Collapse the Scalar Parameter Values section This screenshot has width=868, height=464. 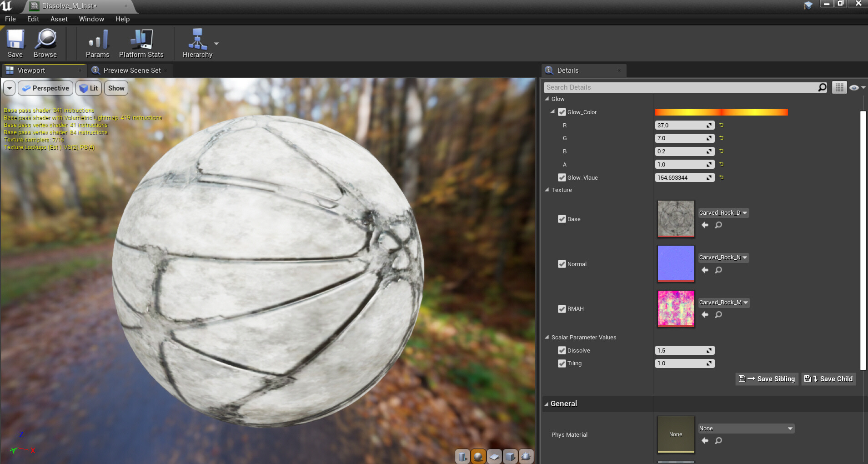pyautogui.click(x=547, y=337)
